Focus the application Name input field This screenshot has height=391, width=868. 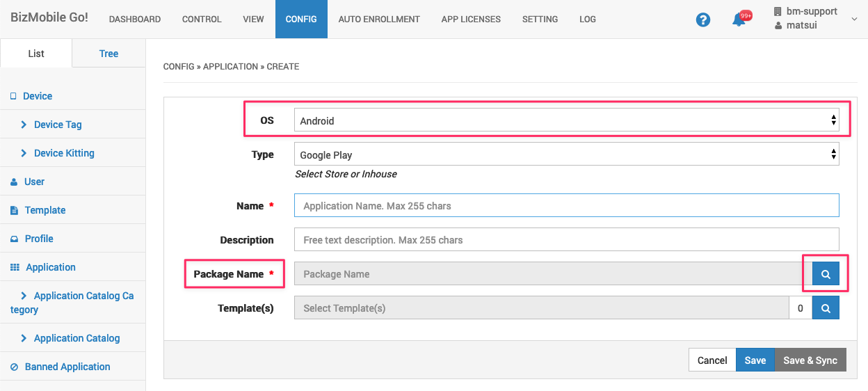pyautogui.click(x=566, y=206)
